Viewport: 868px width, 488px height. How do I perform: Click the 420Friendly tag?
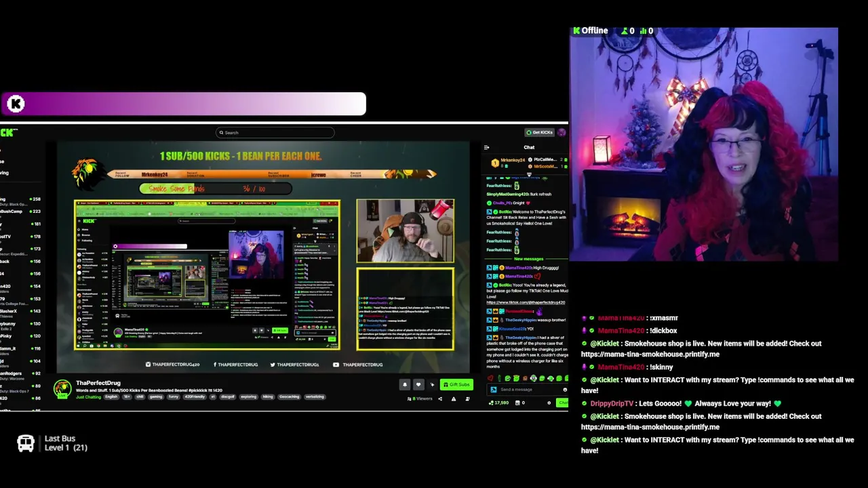pos(195,396)
